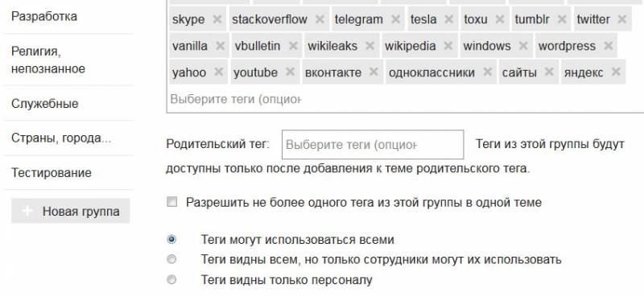
Task: Click the youtube tag label
Action: [x=255, y=72]
